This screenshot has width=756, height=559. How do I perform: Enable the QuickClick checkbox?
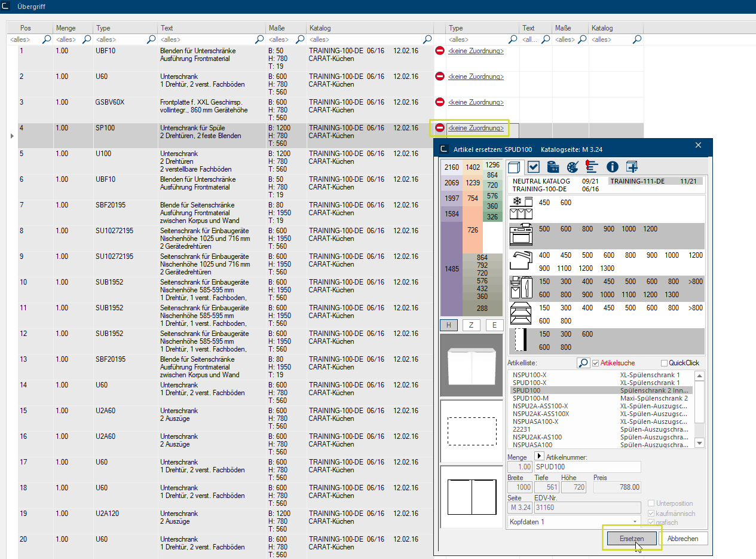[x=665, y=363]
